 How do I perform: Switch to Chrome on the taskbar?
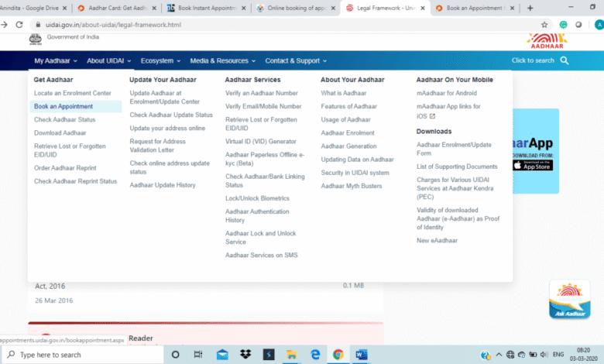[x=338, y=355]
